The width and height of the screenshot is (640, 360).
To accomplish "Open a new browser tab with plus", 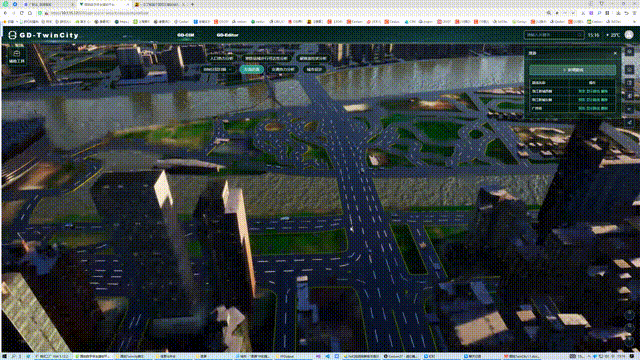I will coord(192,4).
